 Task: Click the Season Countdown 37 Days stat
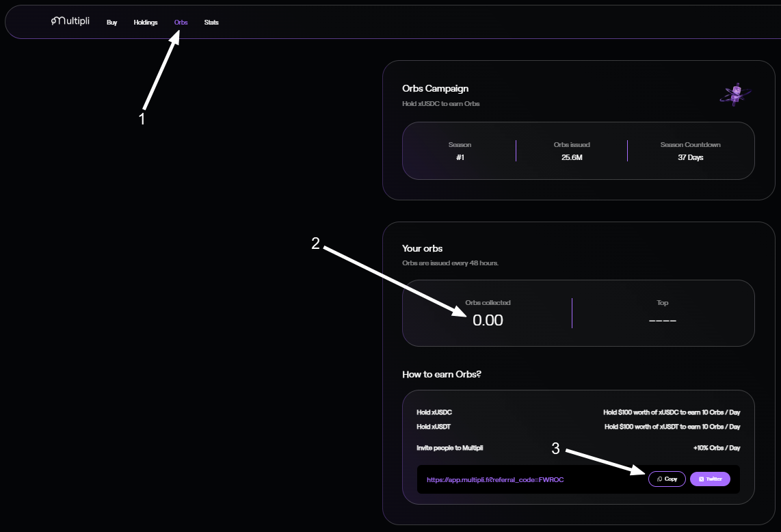(690, 151)
